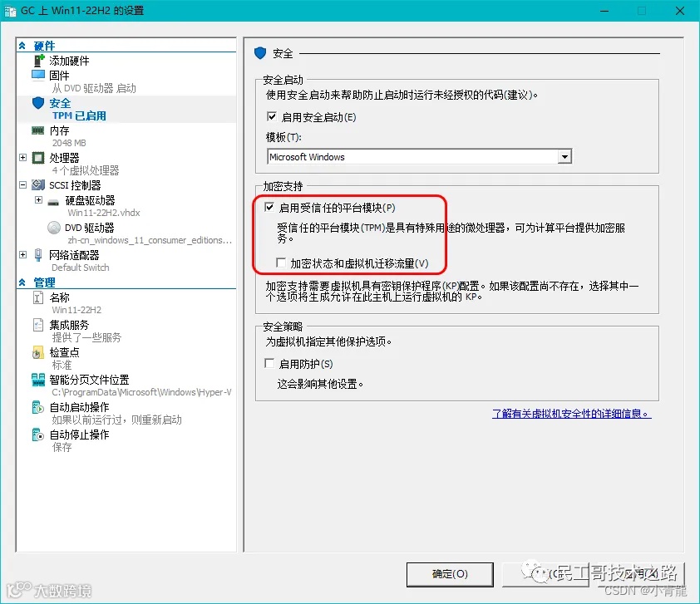Expand the network adapter (网络适配器) node
Image resolution: width=700 pixels, height=604 pixels.
pyautogui.click(x=22, y=255)
